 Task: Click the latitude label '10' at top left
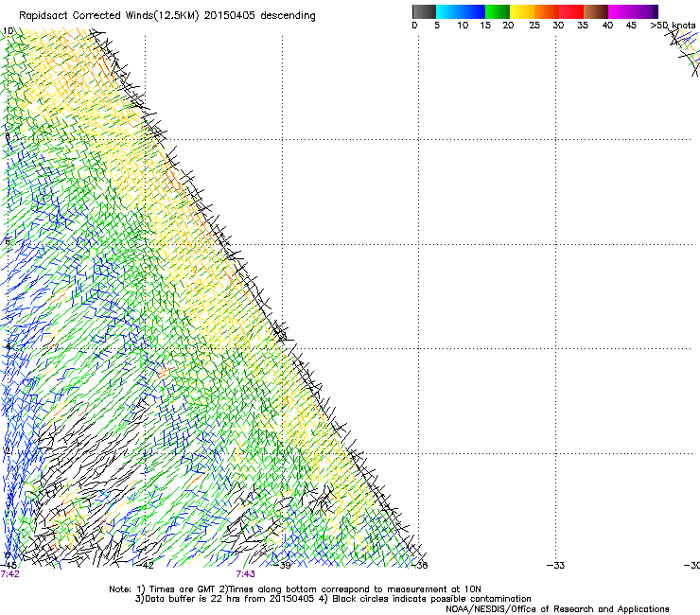[8, 31]
